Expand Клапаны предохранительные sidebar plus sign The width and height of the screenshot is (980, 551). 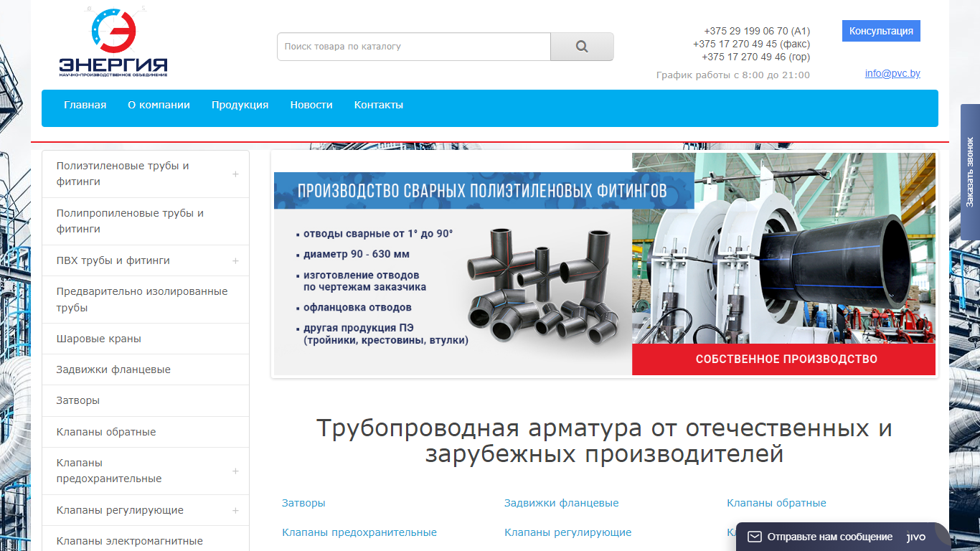(235, 471)
